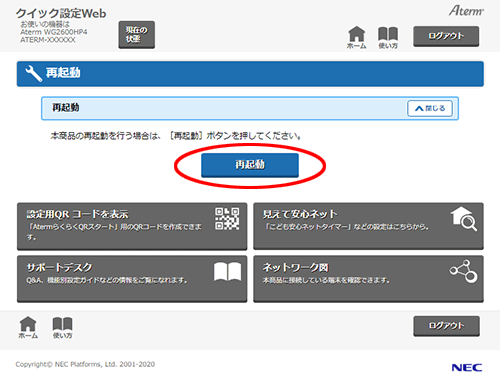
Task: Click the Home icon in the footer
Action: 28,328
